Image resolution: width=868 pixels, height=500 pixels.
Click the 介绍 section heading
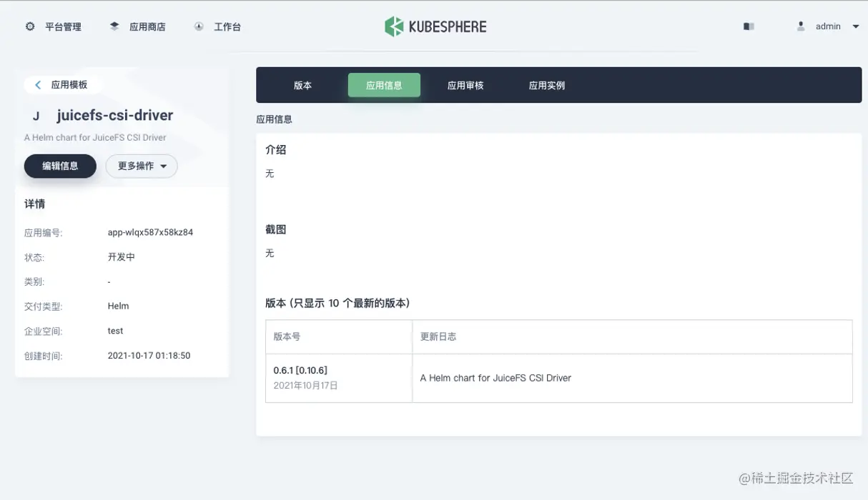coord(276,150)
